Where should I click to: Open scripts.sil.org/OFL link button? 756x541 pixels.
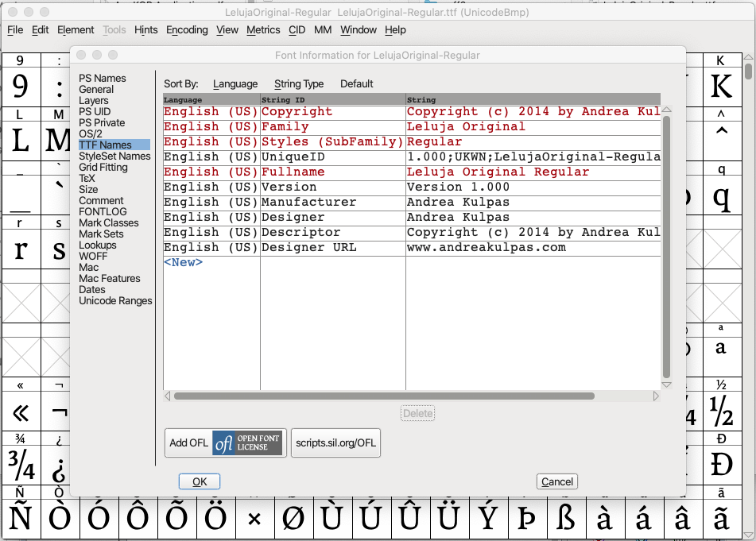335,442
